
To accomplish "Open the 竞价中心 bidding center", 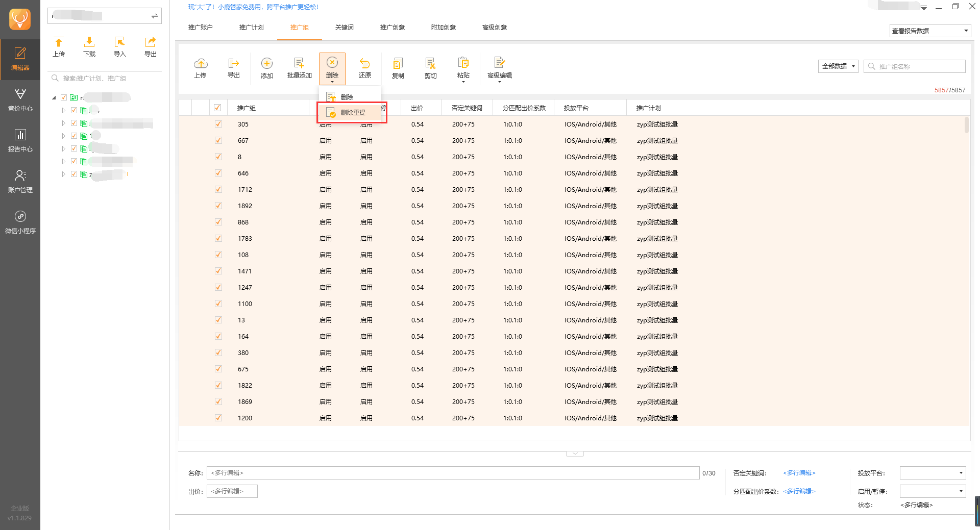I will [20, 100].
